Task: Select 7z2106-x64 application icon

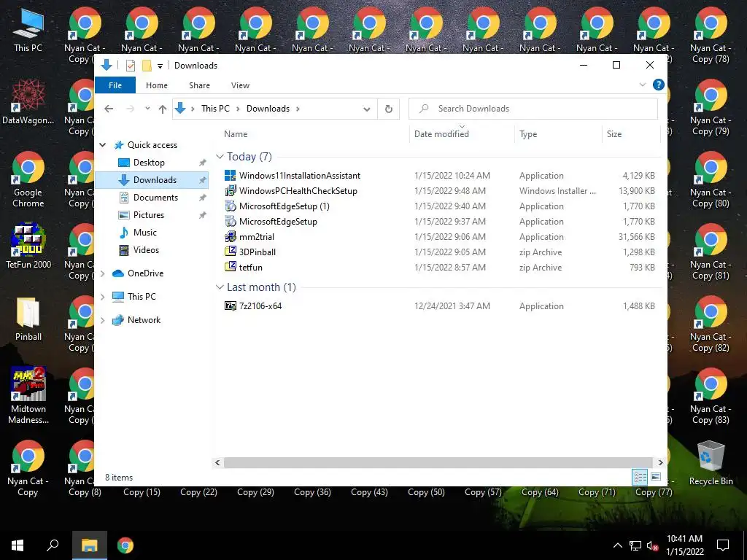Action: click(x=230, y=306)
